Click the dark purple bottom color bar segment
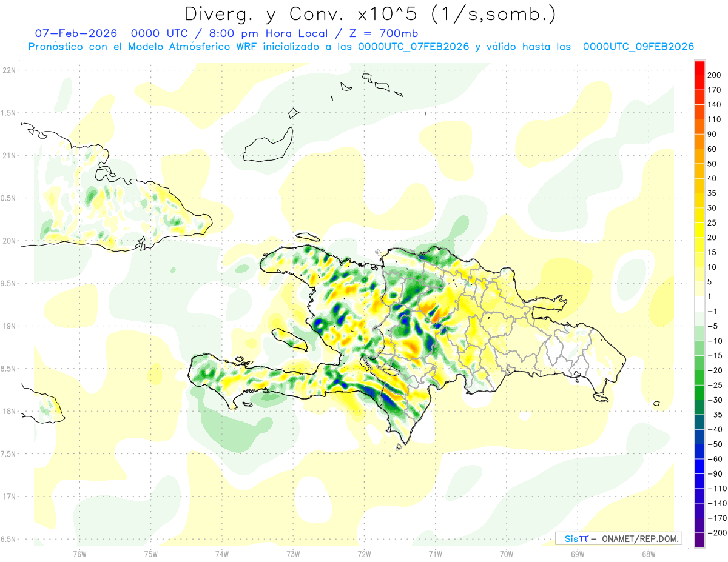Viewport: 728px width, 562px height. (700, 540)
